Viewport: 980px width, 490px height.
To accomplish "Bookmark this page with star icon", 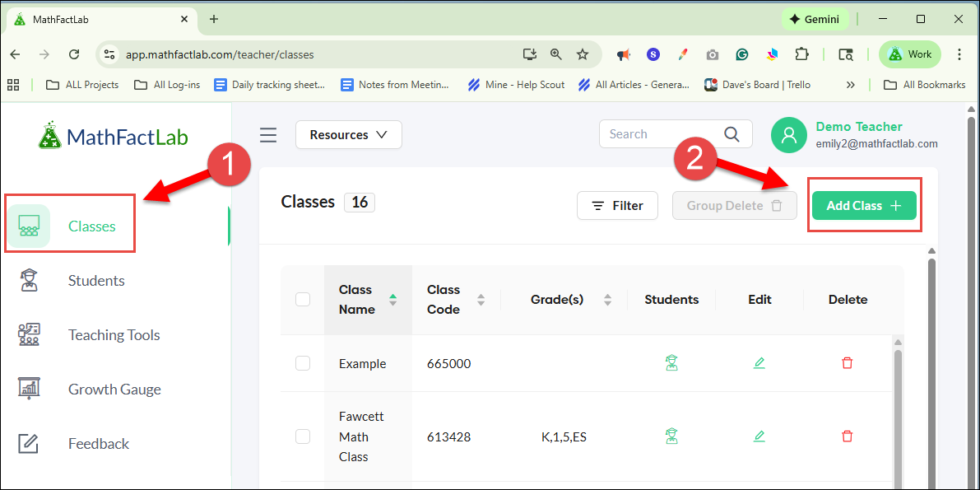I will coord(583,54).
